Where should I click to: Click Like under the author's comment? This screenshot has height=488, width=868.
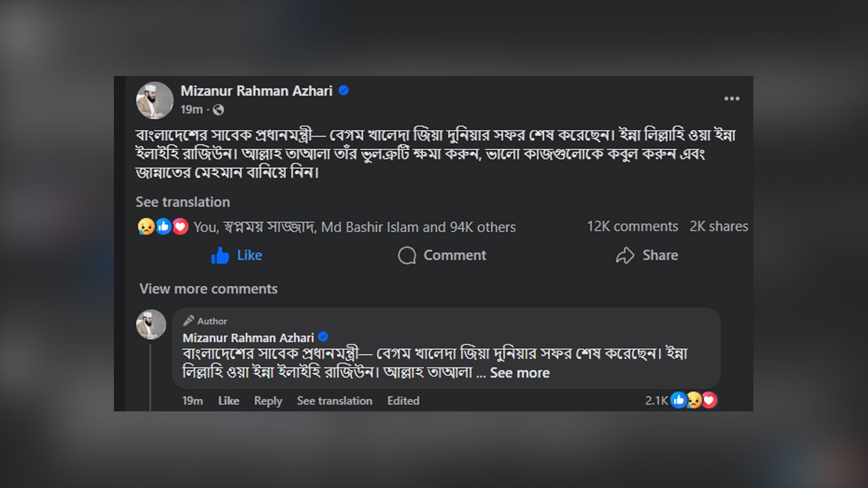point(229,401)
